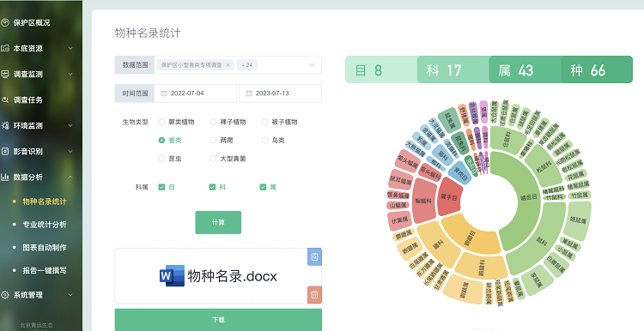Click the green 计算 button
644x331 pixels.
coord(218,222)
